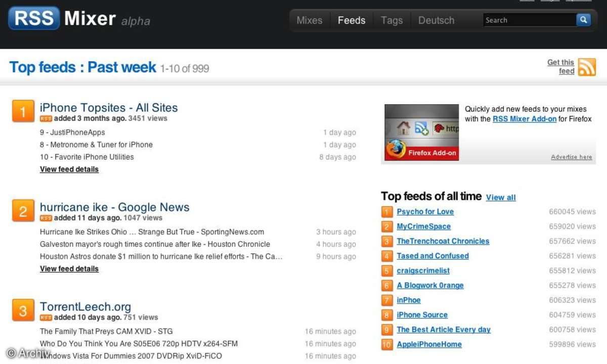
Task: Click badge 4 beside Tased and Confused
Action: point(386,256)
